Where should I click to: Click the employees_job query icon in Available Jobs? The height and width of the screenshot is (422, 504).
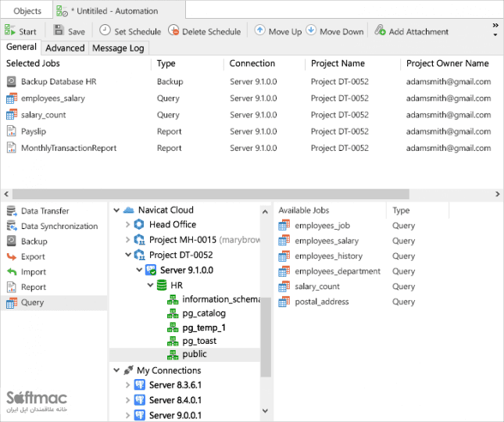[284, 225]
